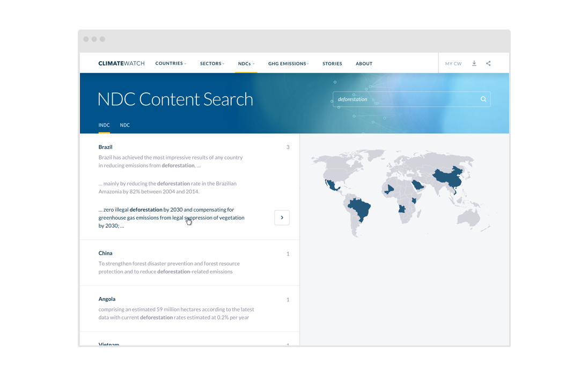
Task: Click the Climate Watch logo
Action: [121, 63]
